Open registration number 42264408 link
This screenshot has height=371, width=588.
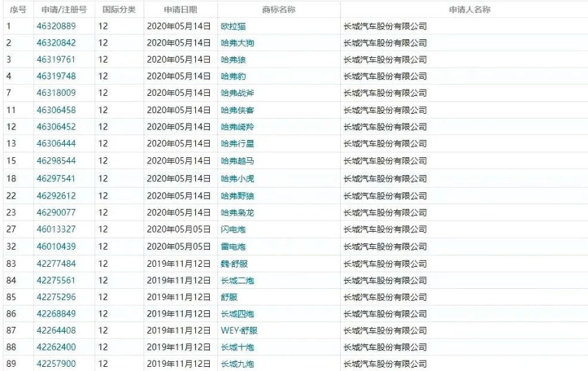[x=56, y=330]
